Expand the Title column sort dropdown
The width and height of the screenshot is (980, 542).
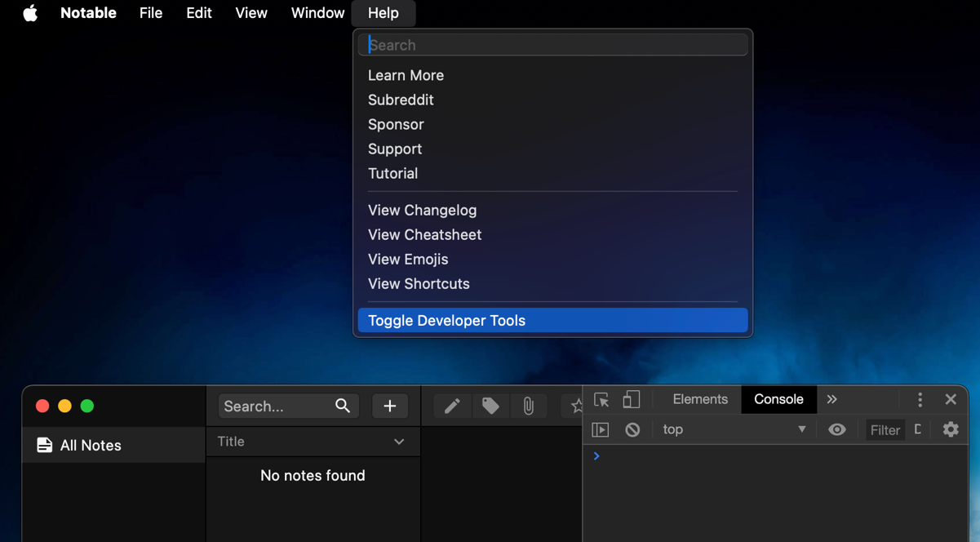pyautogui.click(x=399, y=442)
